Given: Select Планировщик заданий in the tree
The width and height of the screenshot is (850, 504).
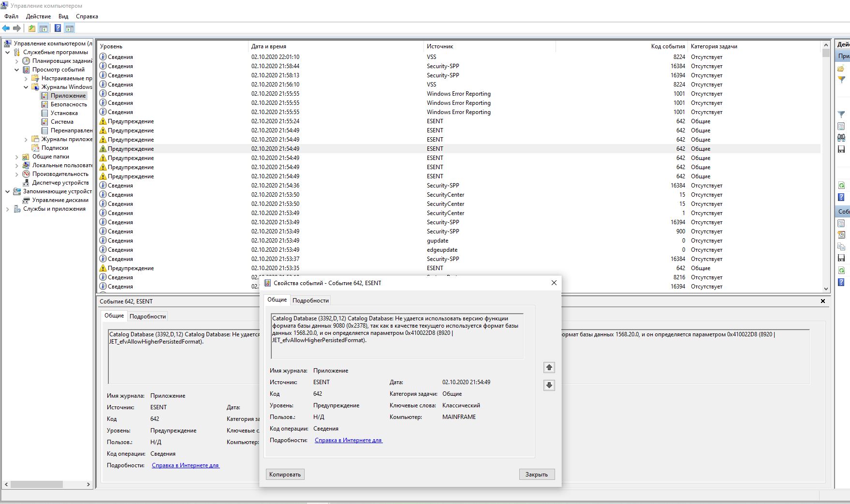Looking at the screenshot, I should pos(62,61).
